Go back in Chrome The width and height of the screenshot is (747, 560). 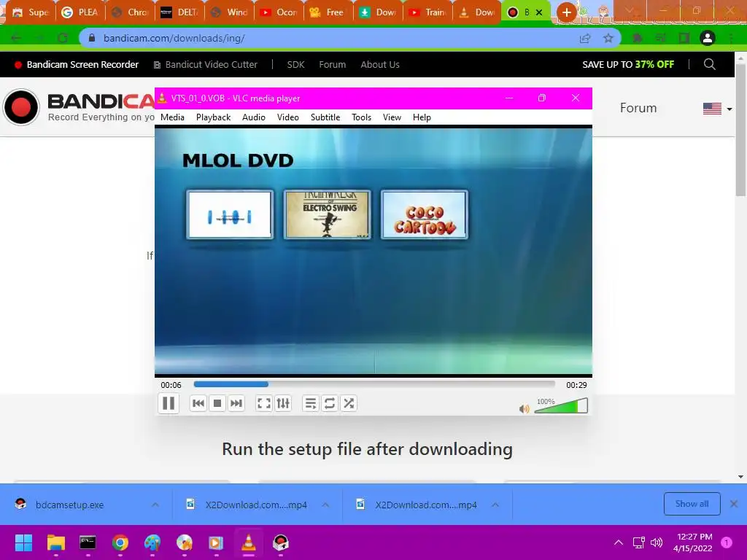point(16,38)
